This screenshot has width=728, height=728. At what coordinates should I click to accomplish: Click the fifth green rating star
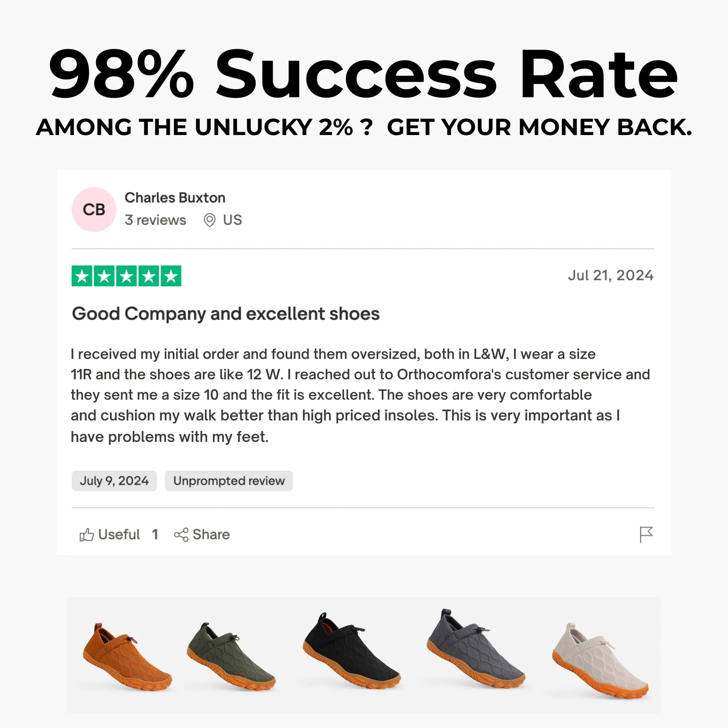click(x=171, y=276)
